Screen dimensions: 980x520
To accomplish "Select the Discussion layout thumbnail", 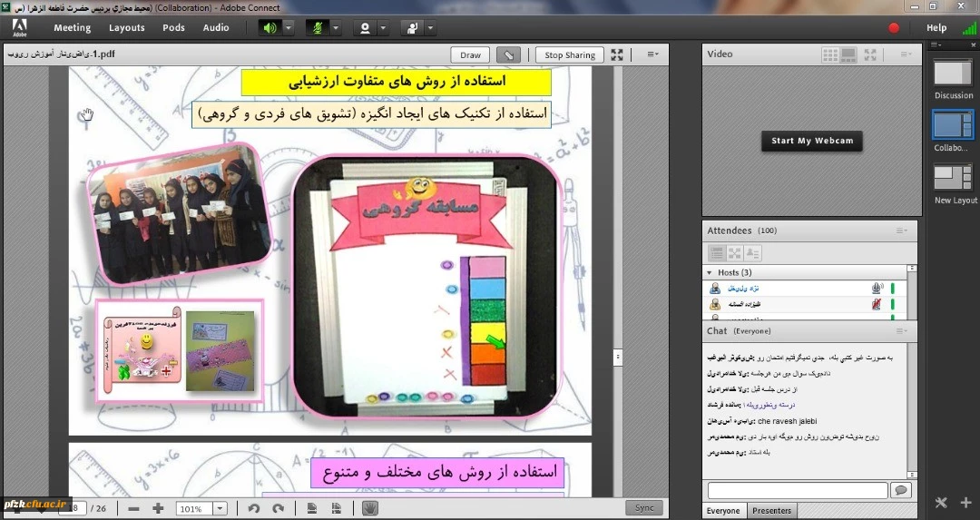I will pos(953,74).
